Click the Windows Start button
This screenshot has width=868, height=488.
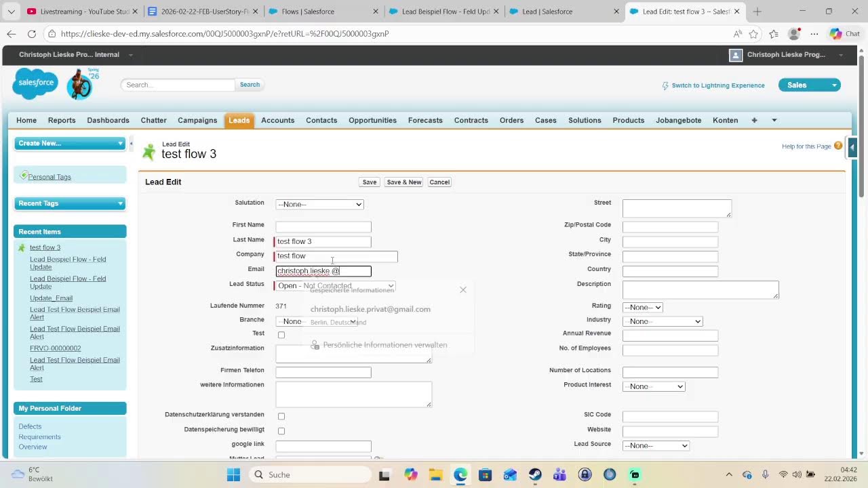coord(233,474)
